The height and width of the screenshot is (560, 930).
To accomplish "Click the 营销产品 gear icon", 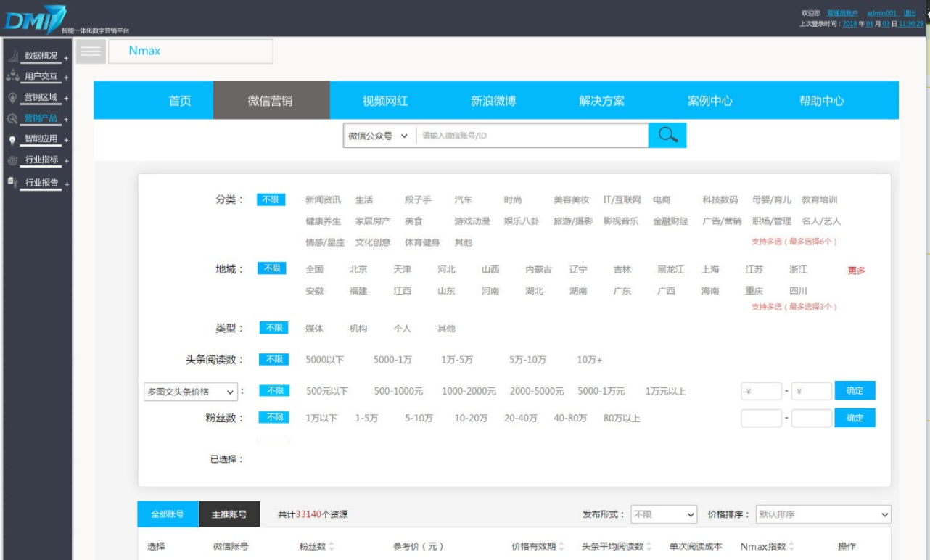I will click(x=12, y=118).
